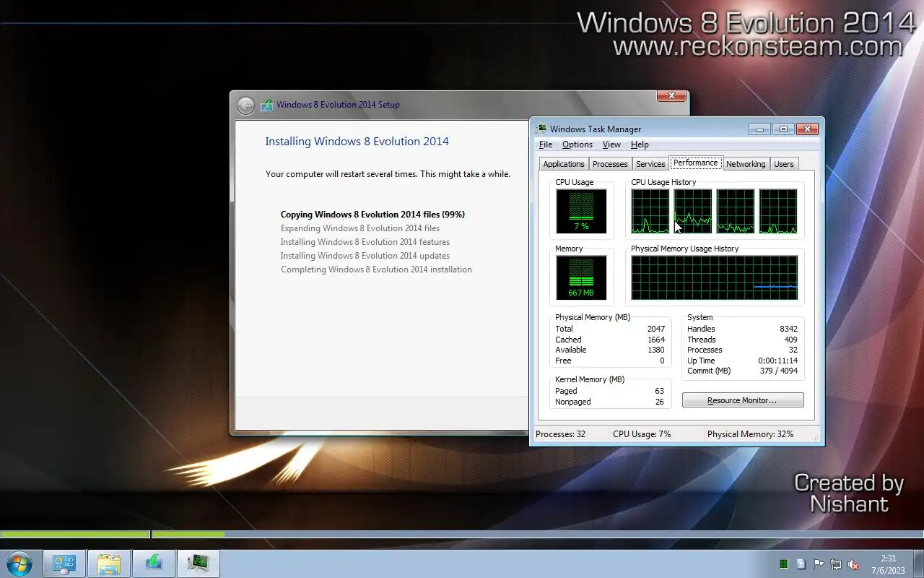
Task: Open the View menu in Task Manager
Action: pos(611,144)
